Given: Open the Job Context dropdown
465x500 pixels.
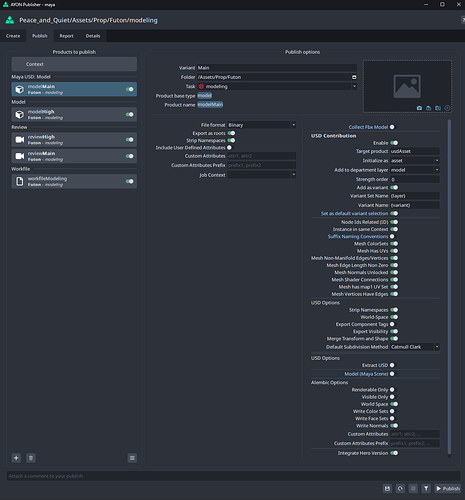Looking at the screenshot, I should point(262,175).
